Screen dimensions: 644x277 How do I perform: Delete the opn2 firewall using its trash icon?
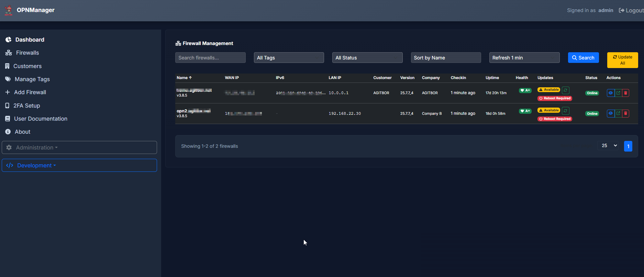[625, 113]
